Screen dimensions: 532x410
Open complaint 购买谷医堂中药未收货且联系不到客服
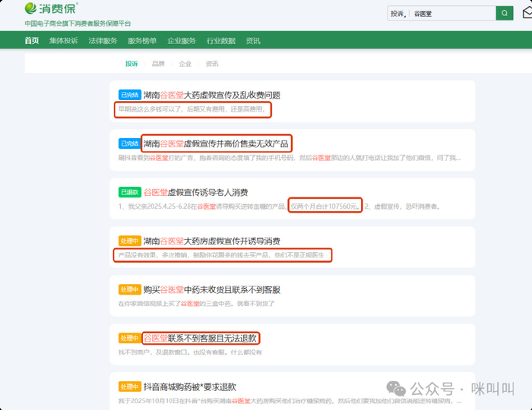tap(212, 290)
